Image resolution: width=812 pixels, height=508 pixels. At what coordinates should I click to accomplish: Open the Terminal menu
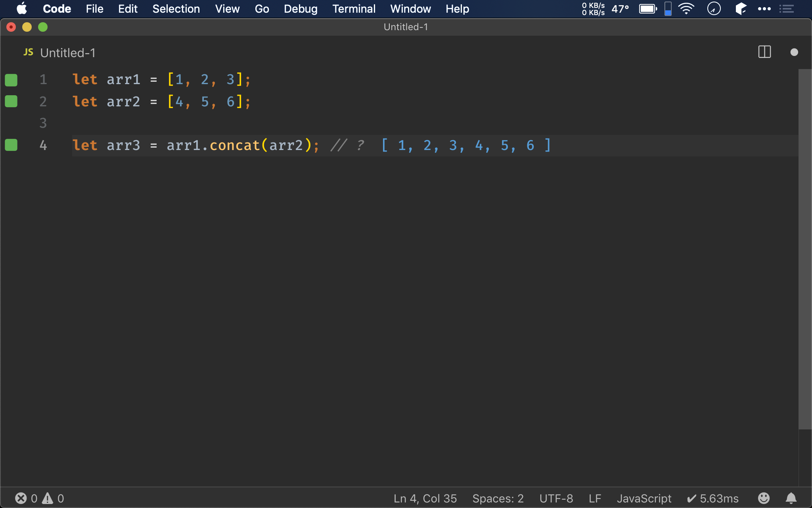[354, 9]
